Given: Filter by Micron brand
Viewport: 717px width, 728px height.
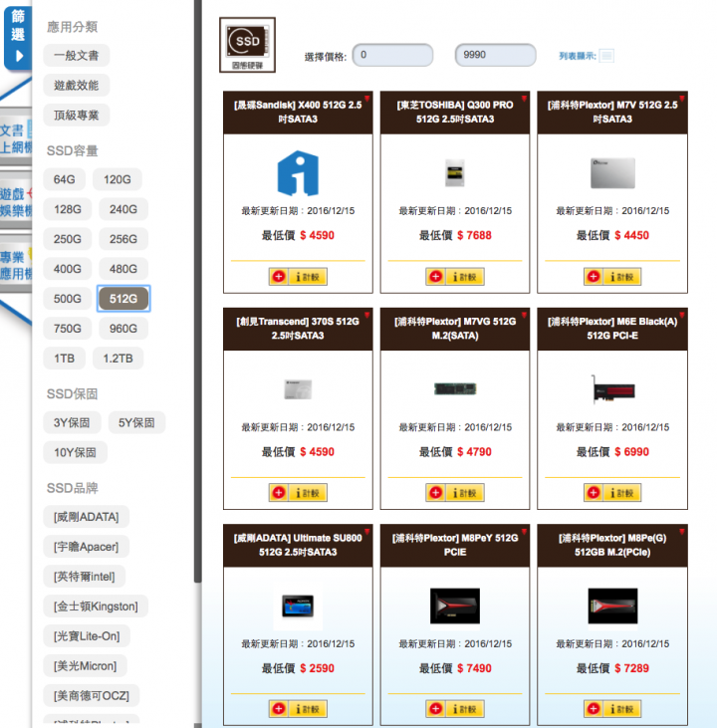Looking at the screenshot, I should coord(85,666).
